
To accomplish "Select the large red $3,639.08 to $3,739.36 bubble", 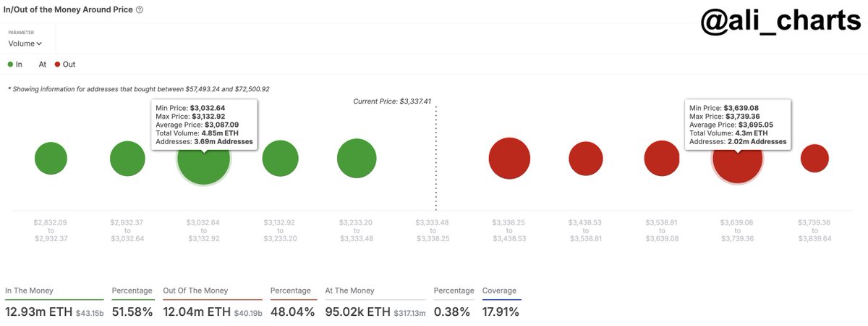I will coord(737,163).
